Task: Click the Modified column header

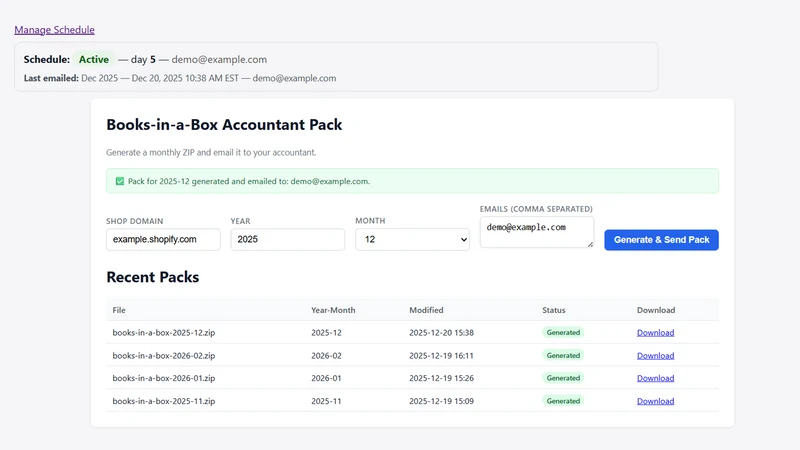Action: (426, 310)
